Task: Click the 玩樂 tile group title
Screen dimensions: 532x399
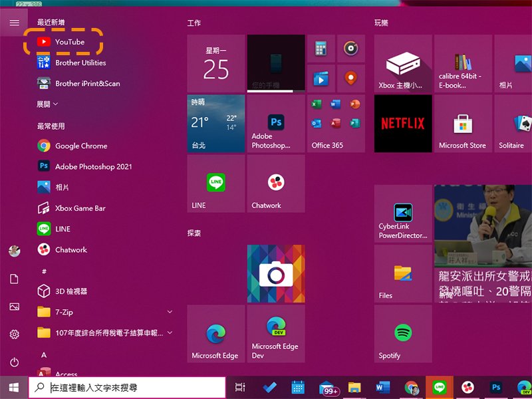Action: 381,23
